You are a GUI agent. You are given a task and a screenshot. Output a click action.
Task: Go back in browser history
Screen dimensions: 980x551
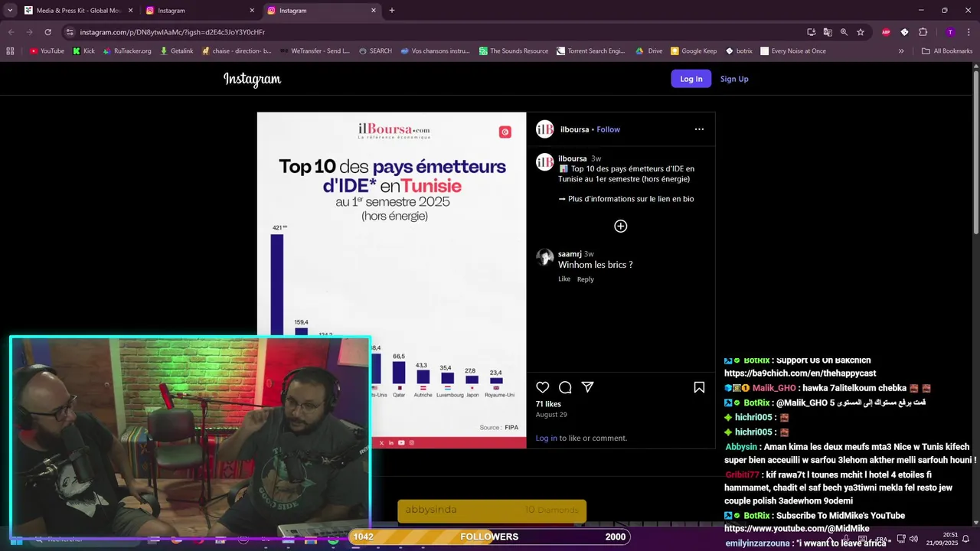point(11,32)
